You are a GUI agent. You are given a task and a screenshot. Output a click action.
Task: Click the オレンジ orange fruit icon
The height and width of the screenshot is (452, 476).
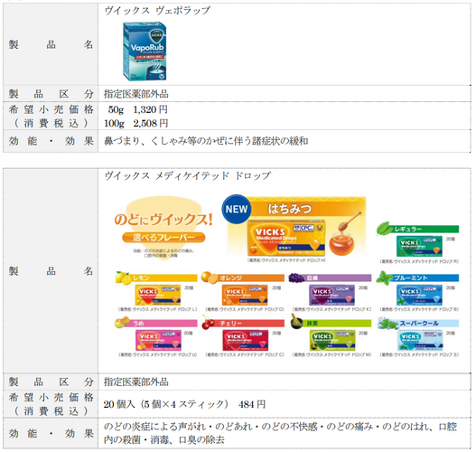click(210, 278)
